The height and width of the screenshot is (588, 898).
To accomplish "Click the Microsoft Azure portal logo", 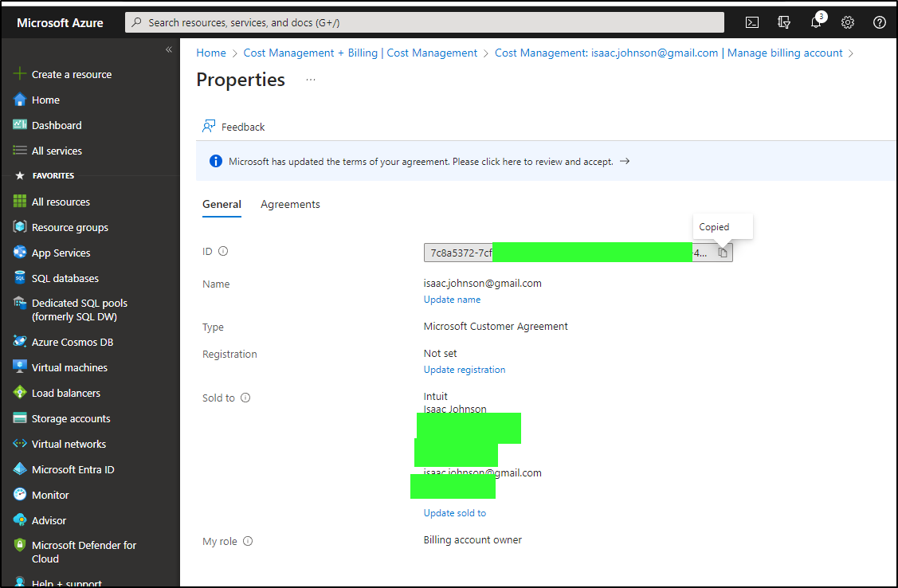I will (x=60, y=23).
